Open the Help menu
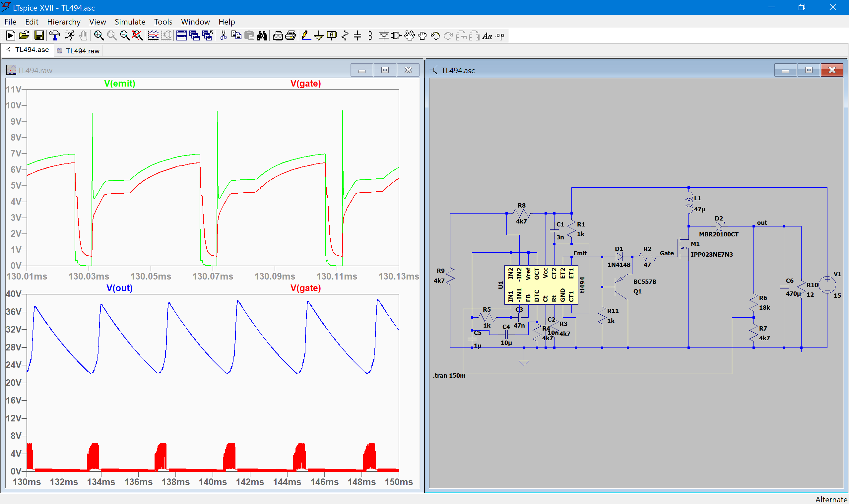 tap(227, 22)
